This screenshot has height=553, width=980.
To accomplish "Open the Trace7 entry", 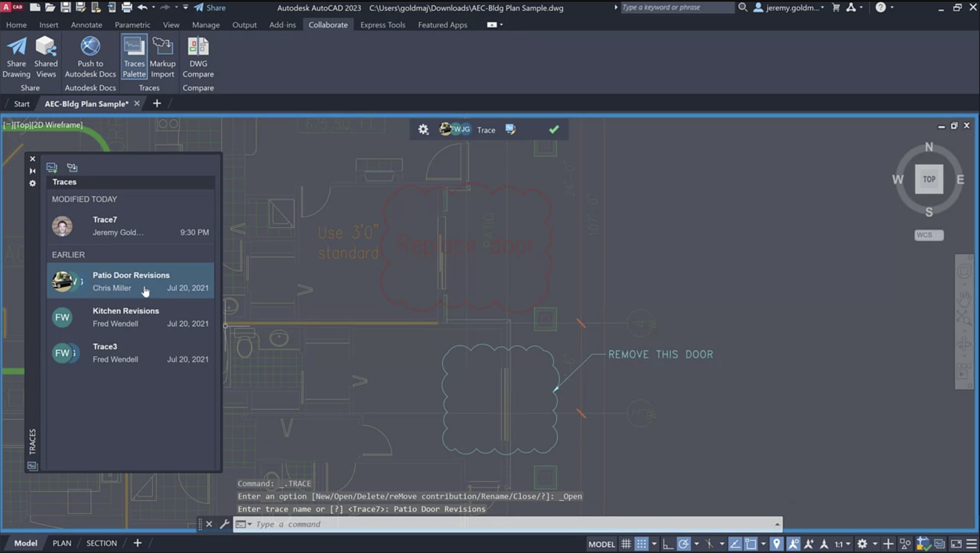I will tap(130, 226).
